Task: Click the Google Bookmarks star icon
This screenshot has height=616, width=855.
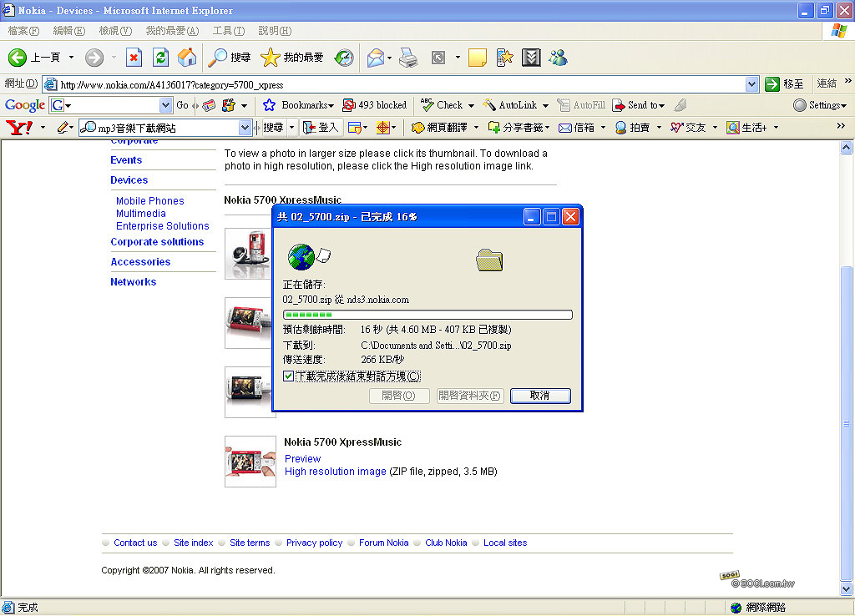Action: coord(269,105)
